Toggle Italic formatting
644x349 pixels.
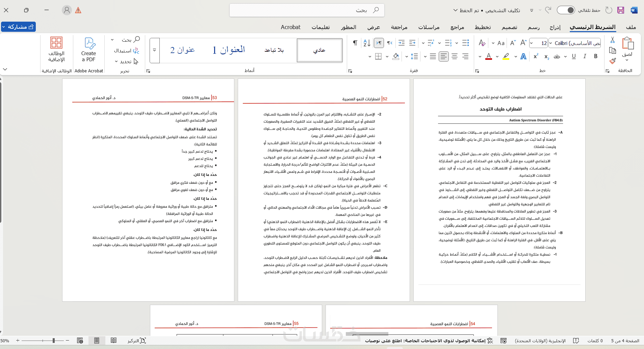pos(585,56)
